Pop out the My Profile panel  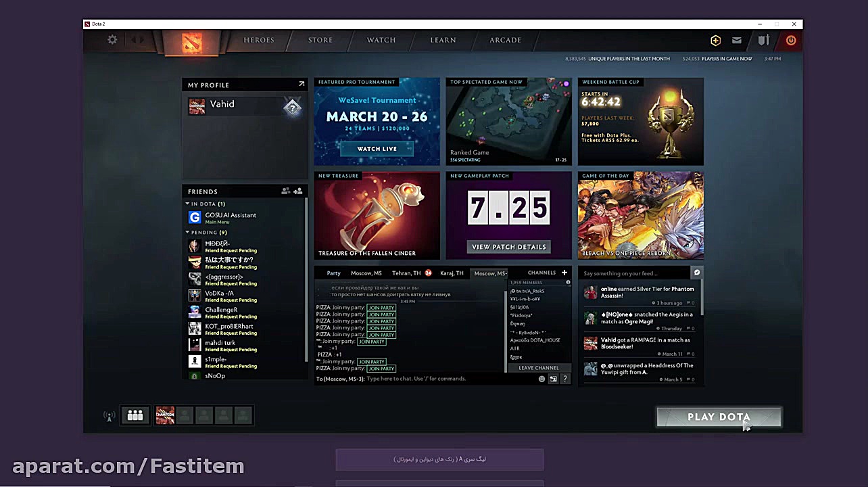click(x=302, y=85)
